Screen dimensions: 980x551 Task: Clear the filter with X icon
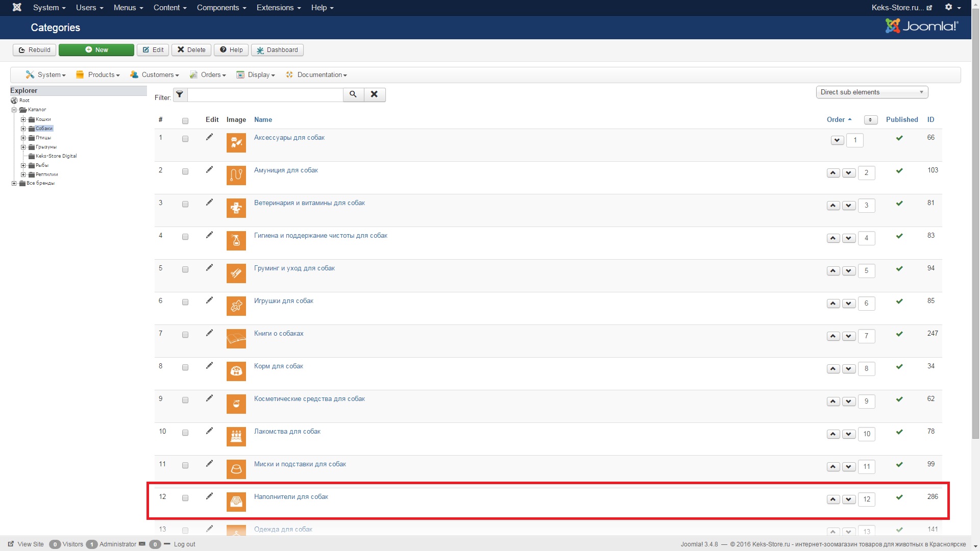click(374, 94)
